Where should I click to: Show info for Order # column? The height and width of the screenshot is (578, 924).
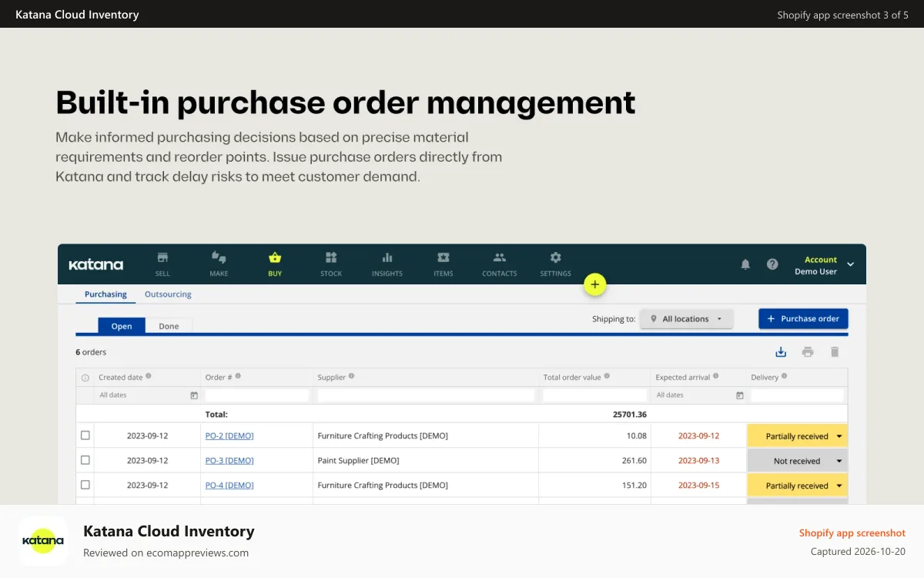(x=238, y=376)
